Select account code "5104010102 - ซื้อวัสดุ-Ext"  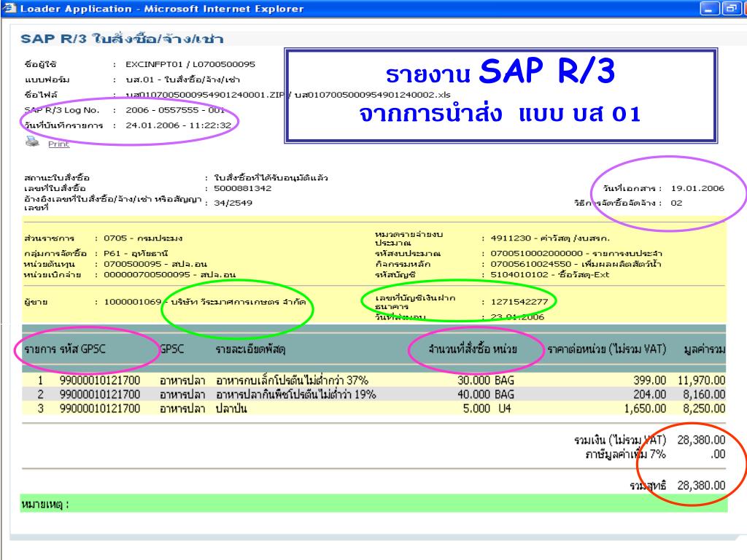coord(550,274)
